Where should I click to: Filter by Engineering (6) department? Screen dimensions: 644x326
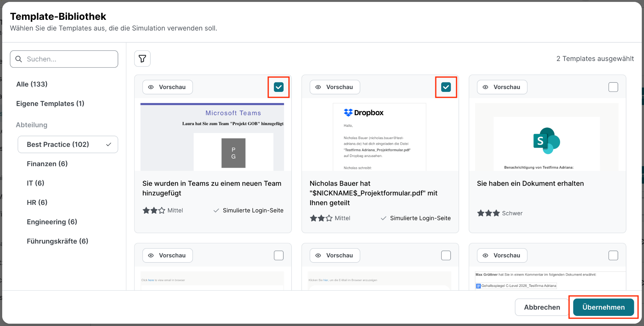52,222
